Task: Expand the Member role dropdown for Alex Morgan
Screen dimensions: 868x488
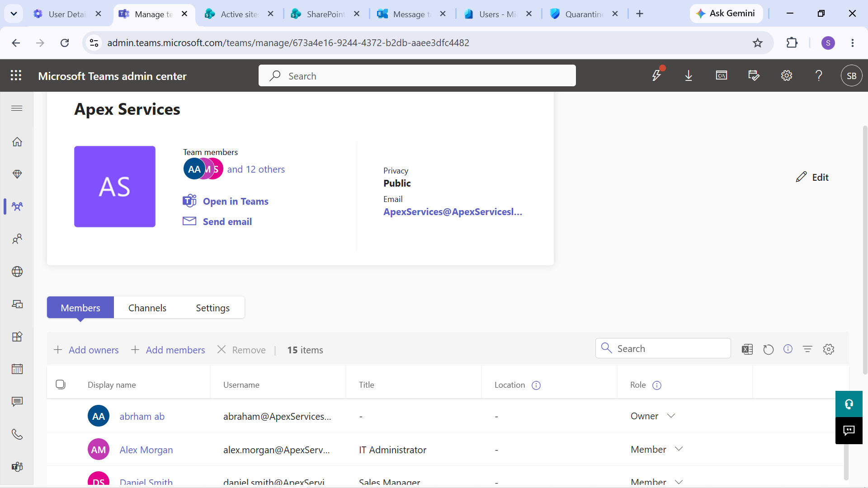Action: (679, 450)
